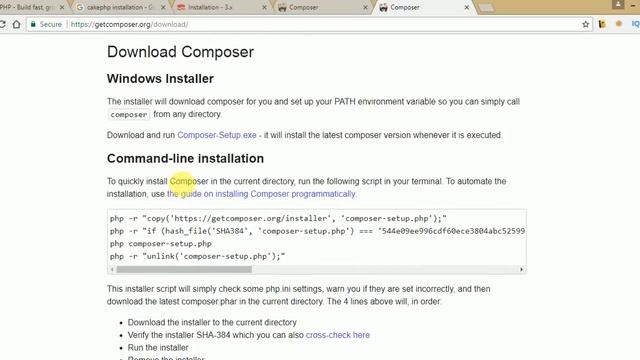This screenshot has height=360, width=640.
Task: Switch to the first Composer tab
Action: coord(322,7)
